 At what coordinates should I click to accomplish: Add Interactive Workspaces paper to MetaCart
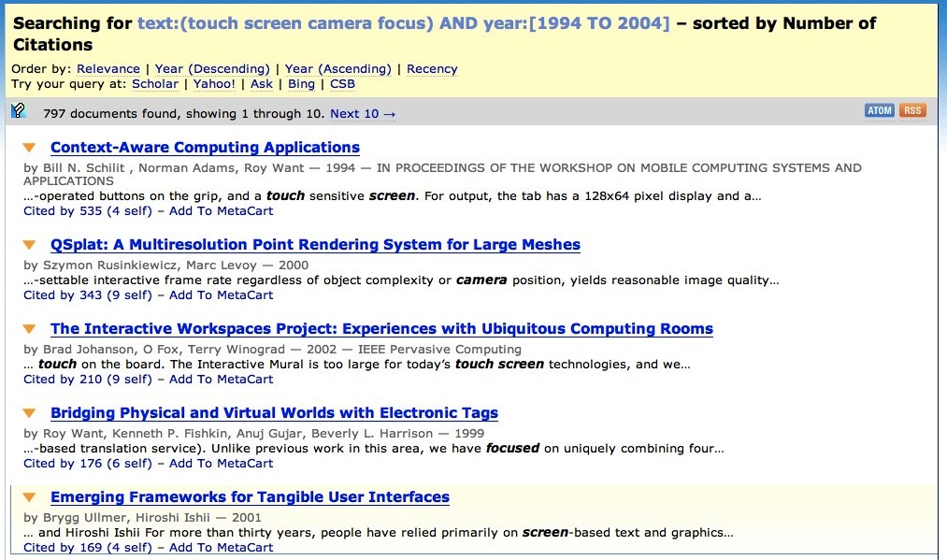click(x=221, y=379)
